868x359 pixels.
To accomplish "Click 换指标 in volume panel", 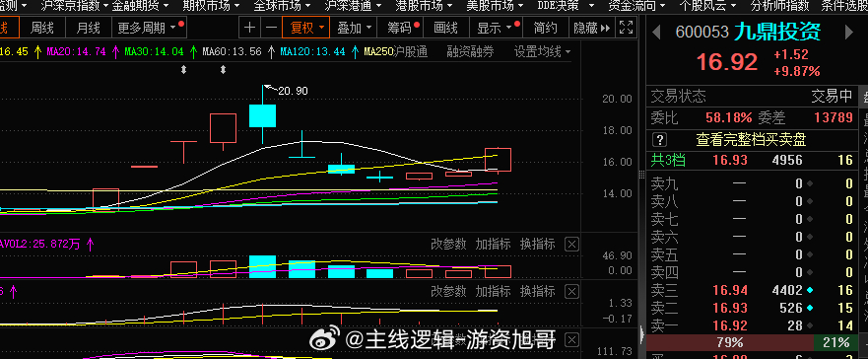I will pyautogui.click(x=537, y=245).
